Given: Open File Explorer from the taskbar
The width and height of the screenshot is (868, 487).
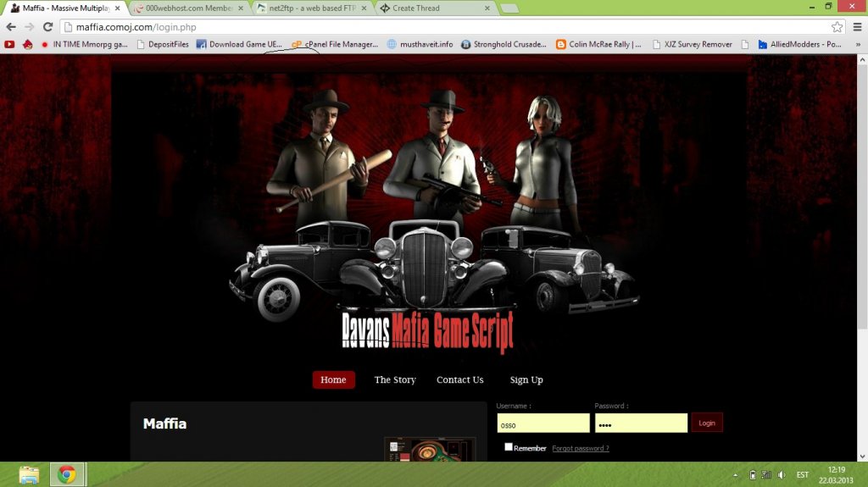Looking at the screenshot, I should coord(30,475).
